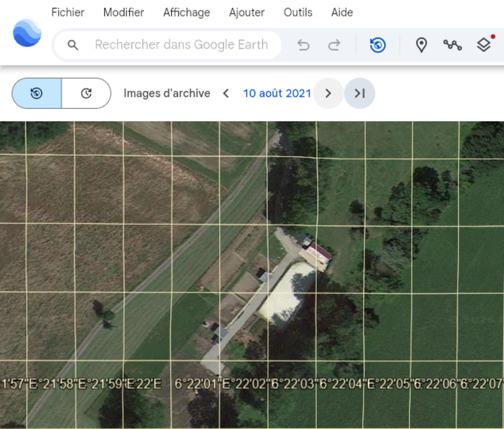Add a placemark with the pin icon
The image size is (504, 429).
(x=421, y=45)
